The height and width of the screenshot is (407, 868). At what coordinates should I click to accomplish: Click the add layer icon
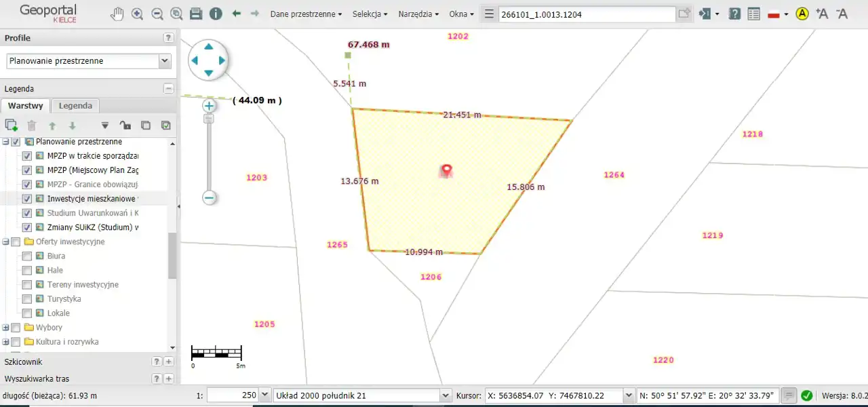(x=11, y=125)
